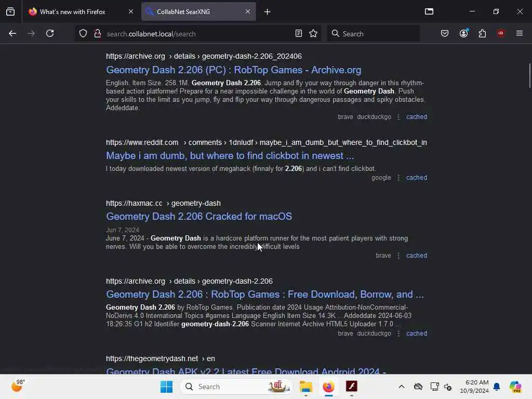This screenshot has width=532, height=399.
Task: Open cached copy of Geometry Dash (PC) result
Action: pyautogui.click(x=417, y=117)
